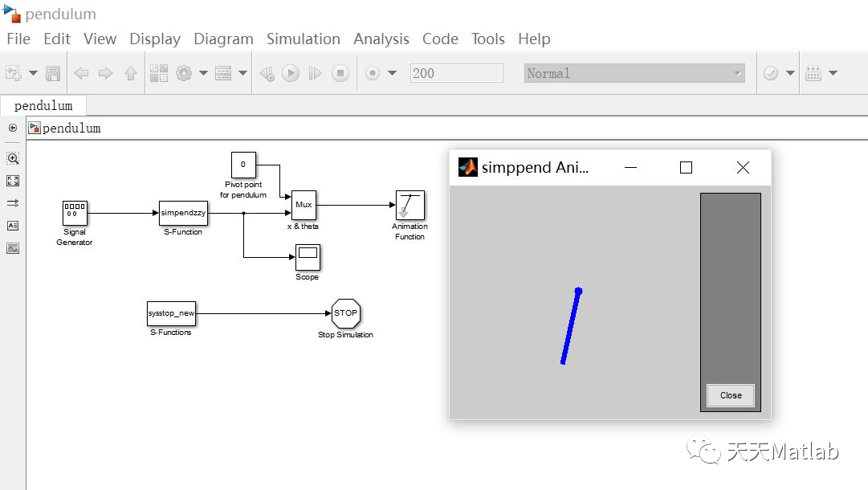The width and height of the screenshot is (868, 490).
Task: Select the pendulum model tab
Action: tap(43, 106)
